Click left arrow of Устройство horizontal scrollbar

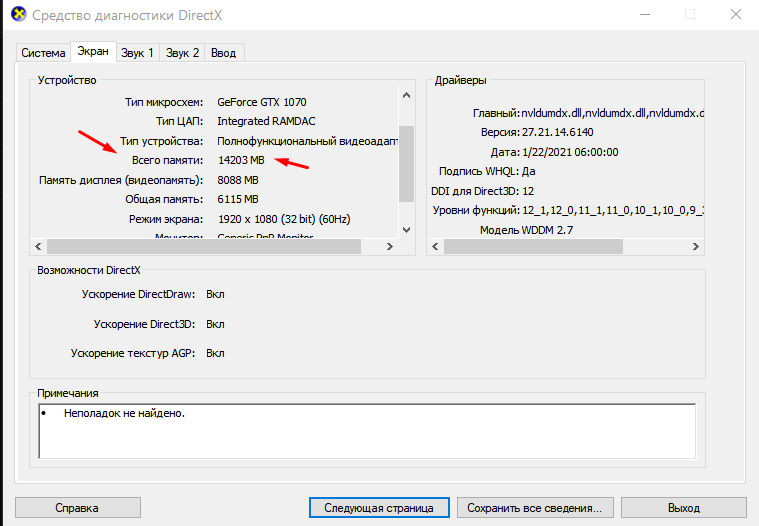pos(39,246)
